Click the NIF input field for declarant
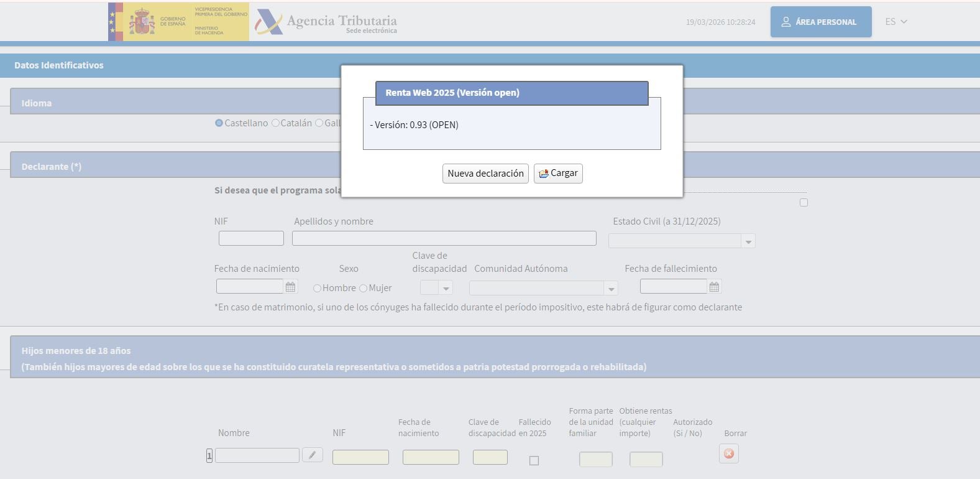980x479 pixels. click(251, 238)
